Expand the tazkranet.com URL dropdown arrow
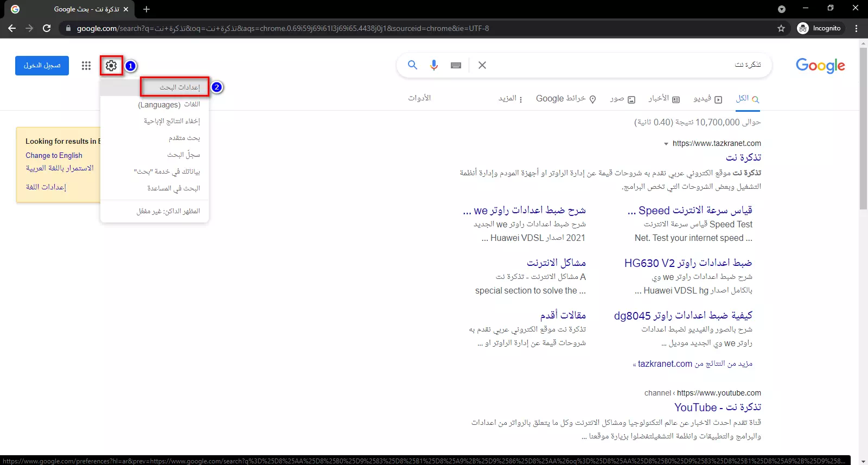The image size is (868, 465). [666, 144]
